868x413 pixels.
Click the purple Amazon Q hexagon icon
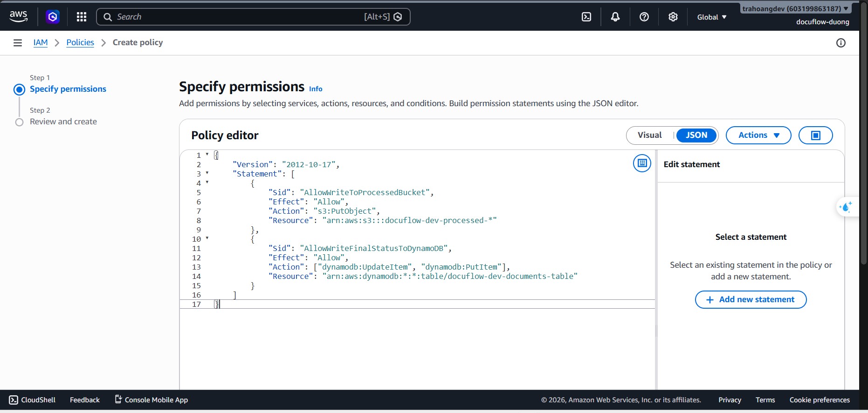coord(53,17)
